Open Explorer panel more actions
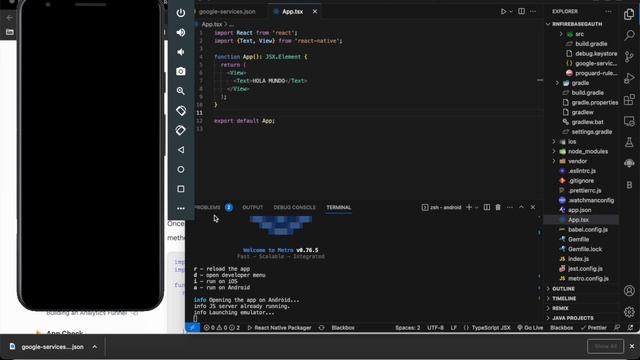The height and width of the screenshot is (360, 640). coord(609,11)
